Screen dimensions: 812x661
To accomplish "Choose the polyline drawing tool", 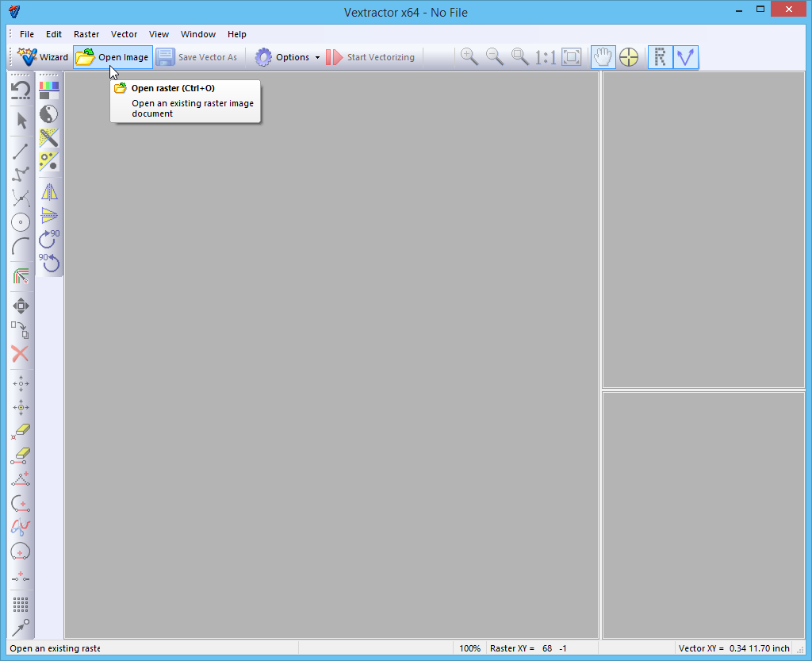I will click(21, 174).
